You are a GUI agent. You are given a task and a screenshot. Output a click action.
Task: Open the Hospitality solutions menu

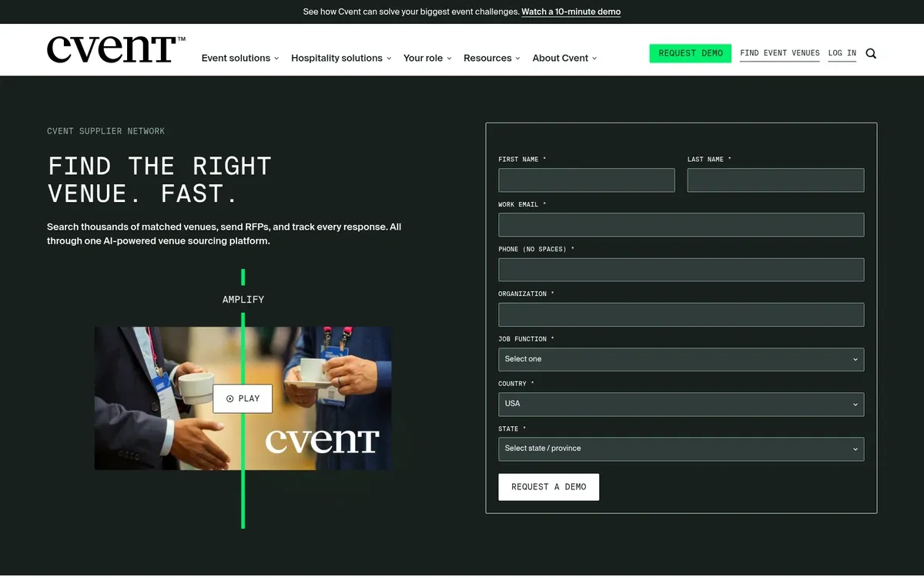341,58
